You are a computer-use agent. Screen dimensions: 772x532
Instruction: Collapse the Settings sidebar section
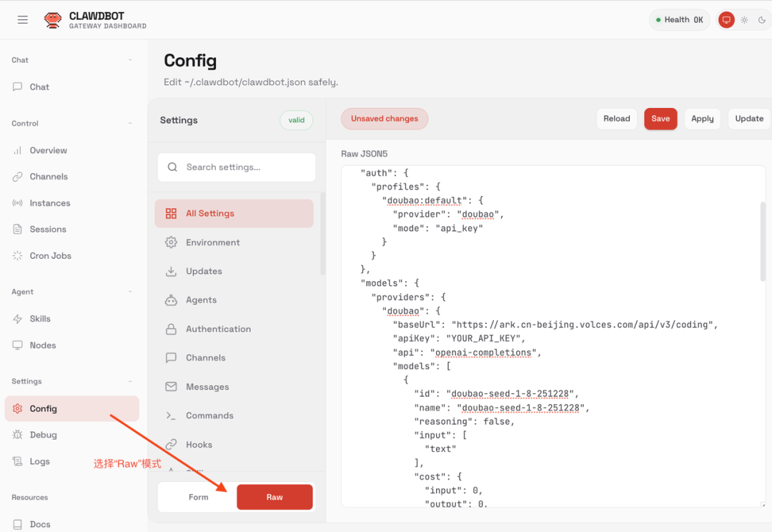pos(130,381)
